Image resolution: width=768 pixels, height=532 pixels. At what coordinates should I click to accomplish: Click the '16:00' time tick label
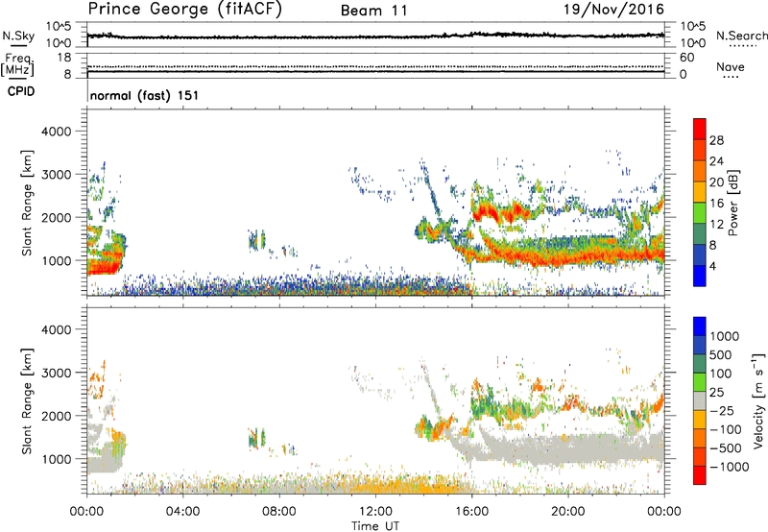tap(471, 512)
